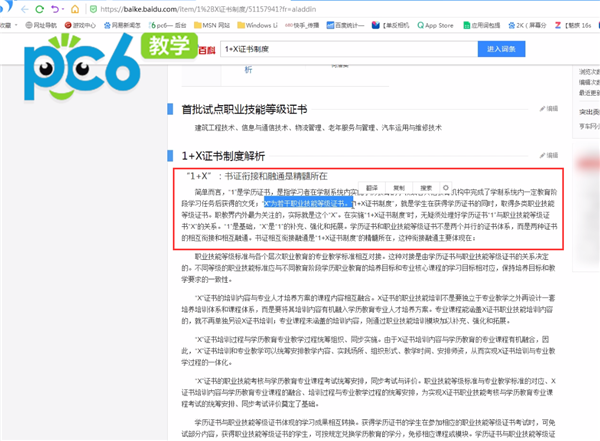Click the paragraph starting 学历证书与职业技能
This screenshot has height=441, width=600.
[368, 428]
